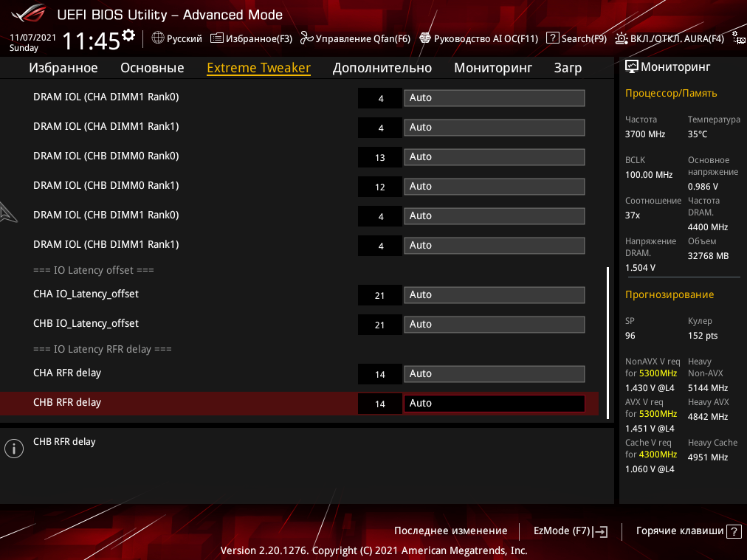Open Управление Qfan(F6)
This screenshot has height=560, width=747.
point(363,38)
